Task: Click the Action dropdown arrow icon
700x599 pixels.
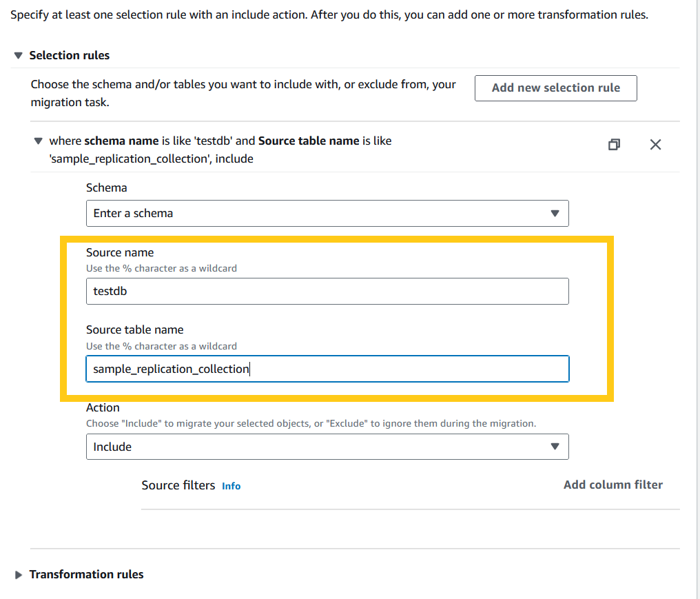Action: pyautogui.click(x=555, y=447)
